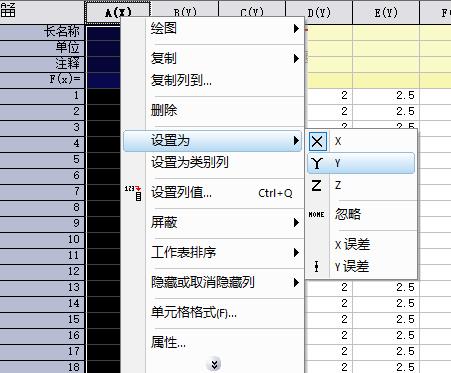Expand arrow beside 隐藏或取消隐藏列

pyautogui.click(x=296, y=283)
